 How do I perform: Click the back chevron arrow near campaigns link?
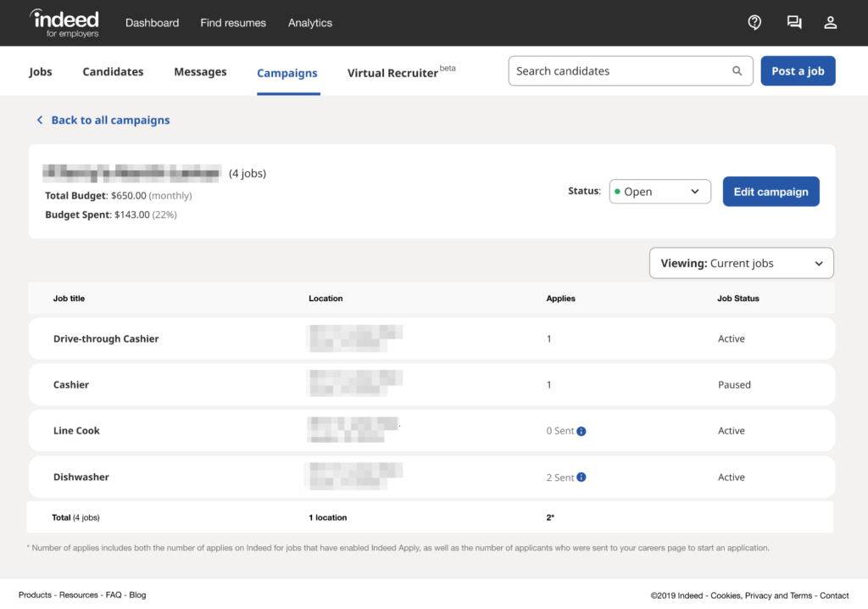[x=40, y=120]
